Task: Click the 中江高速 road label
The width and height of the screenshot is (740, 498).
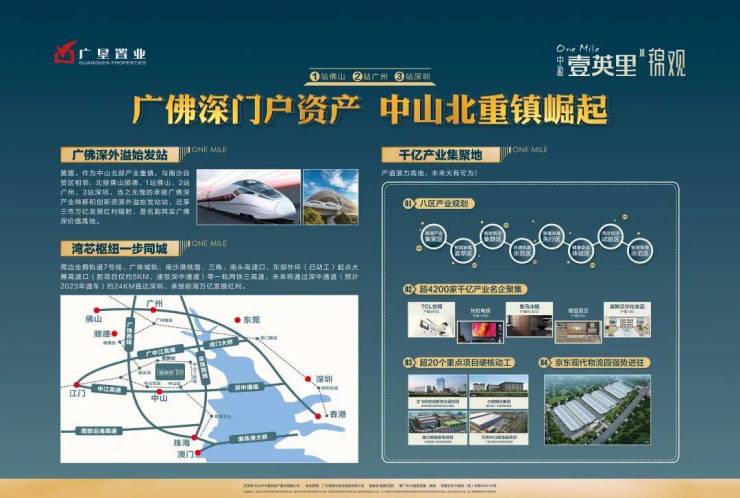Action: pos(109,389)
